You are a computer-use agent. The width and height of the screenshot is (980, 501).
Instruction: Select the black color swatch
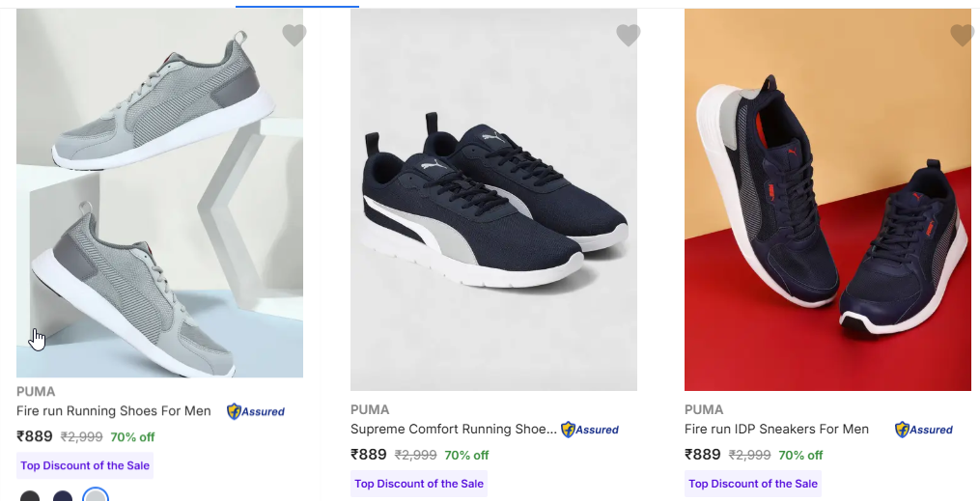31,496
